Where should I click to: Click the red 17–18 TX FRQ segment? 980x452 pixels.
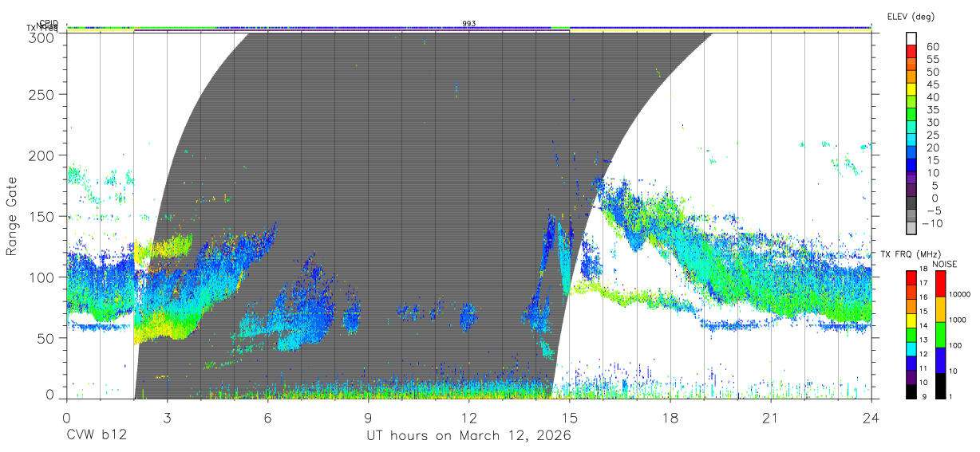coord(911,277)
